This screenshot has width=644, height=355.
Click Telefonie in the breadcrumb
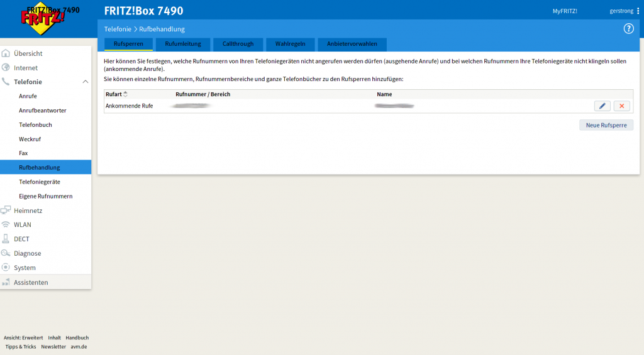[118, 29]
